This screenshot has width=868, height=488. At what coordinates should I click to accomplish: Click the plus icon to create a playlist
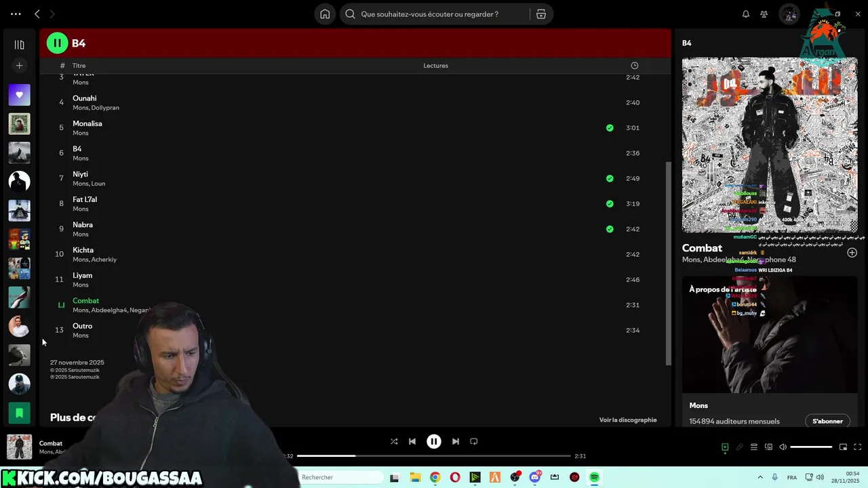click(x=19, y=66)
